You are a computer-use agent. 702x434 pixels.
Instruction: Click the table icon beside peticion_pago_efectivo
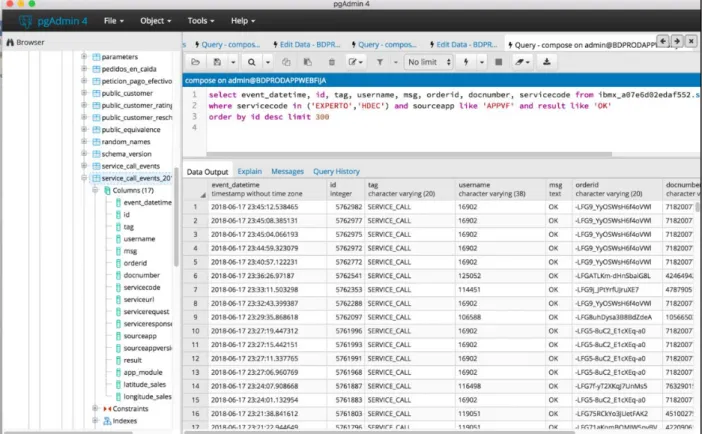coord(96,81)
